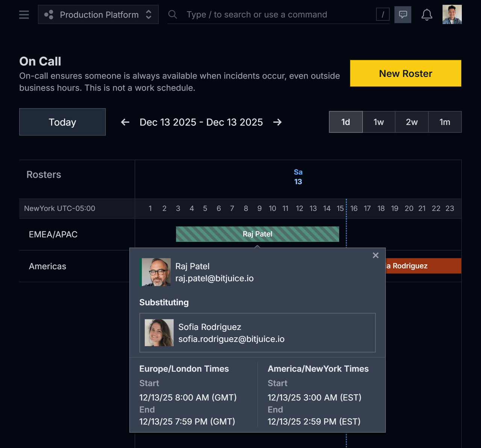Expand the Americas roster row
The width and height of the screenshot is (481, 448).
coord(47,266)
